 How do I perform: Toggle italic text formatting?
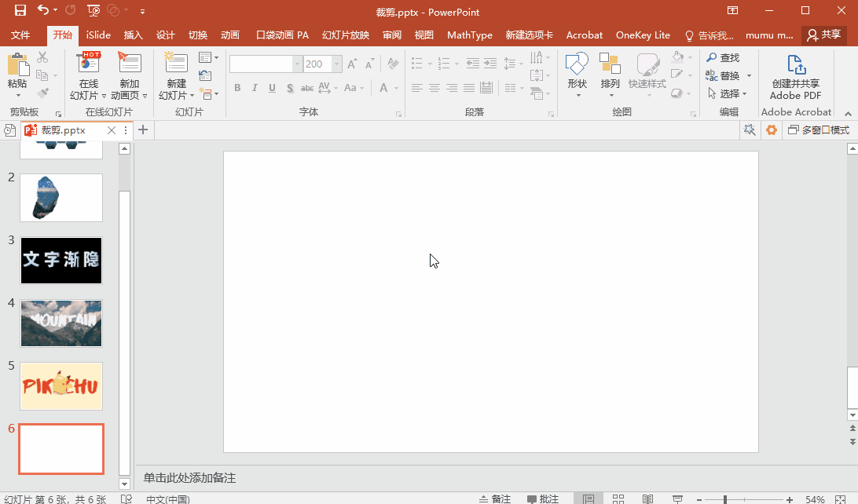(x=255, y=88)
